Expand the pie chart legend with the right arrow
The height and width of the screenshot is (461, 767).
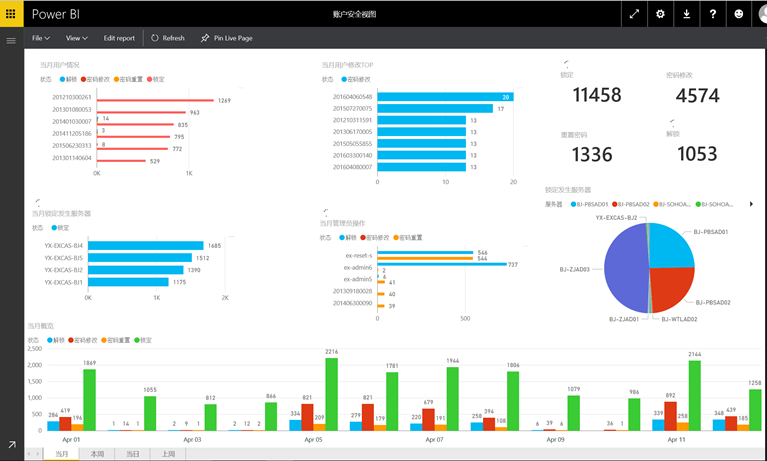pos(751,204)
